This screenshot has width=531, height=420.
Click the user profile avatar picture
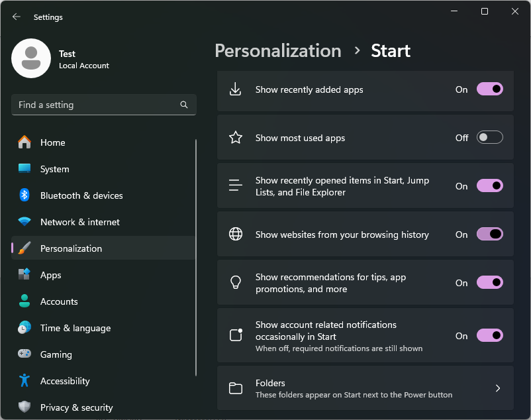(31, 58)
